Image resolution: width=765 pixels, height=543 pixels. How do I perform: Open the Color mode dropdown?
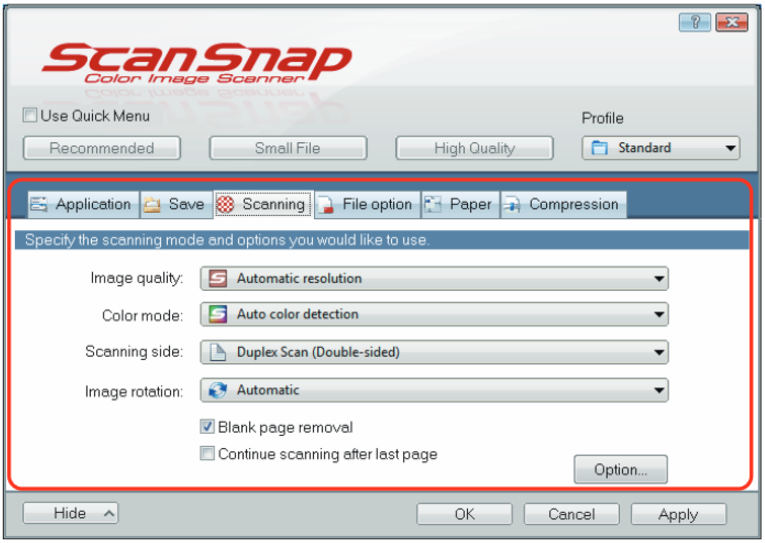coord(434,314)
